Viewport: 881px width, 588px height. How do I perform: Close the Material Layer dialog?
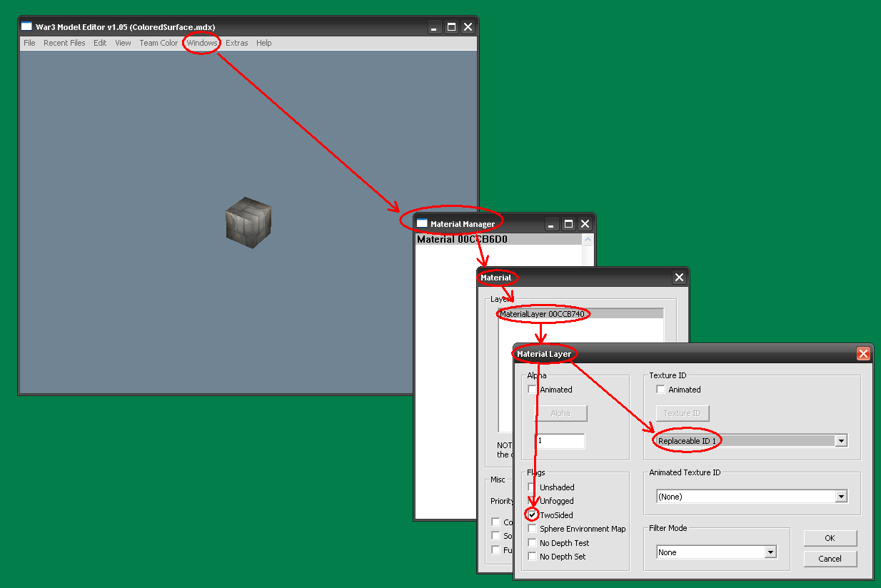pos(863,353)
